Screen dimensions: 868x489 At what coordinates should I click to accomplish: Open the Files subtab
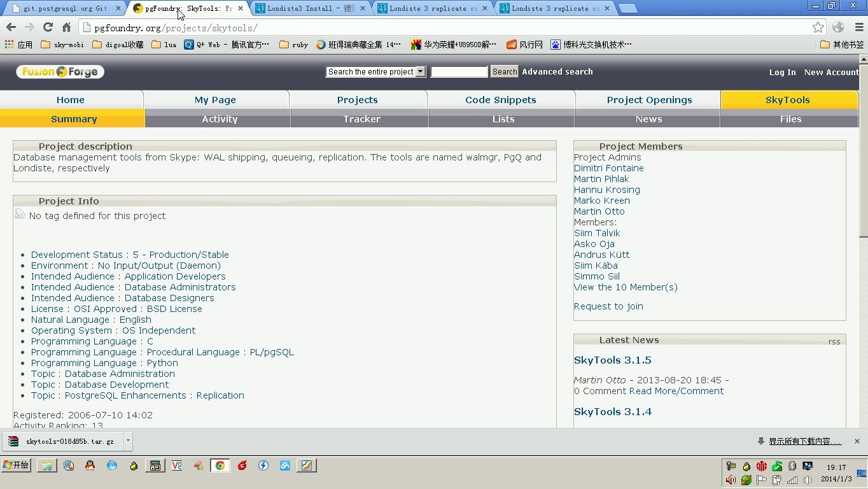click(x=790, y=119)
